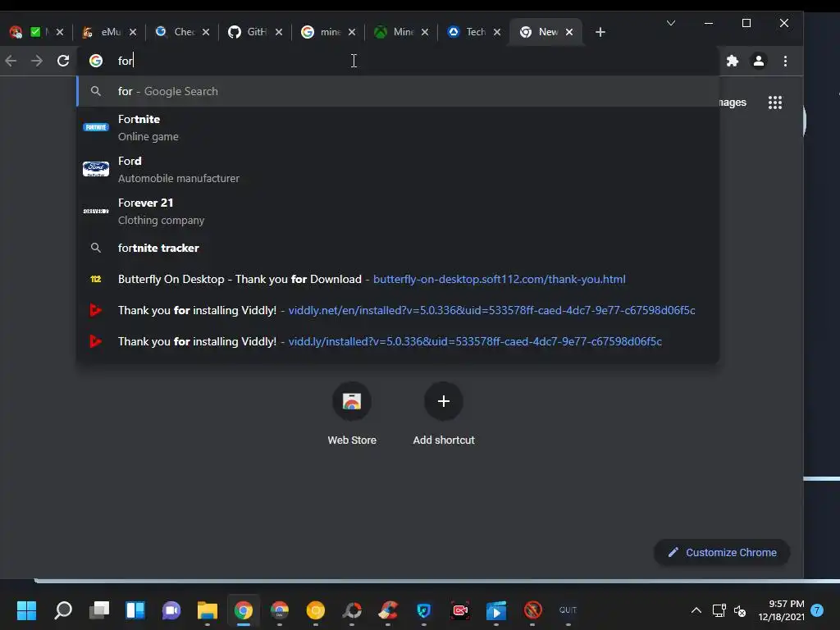Image resolution: width=840 pixels, height=630 pixels.
Task: Open the Chat app on the taskbar
Action: click(171, 610)
